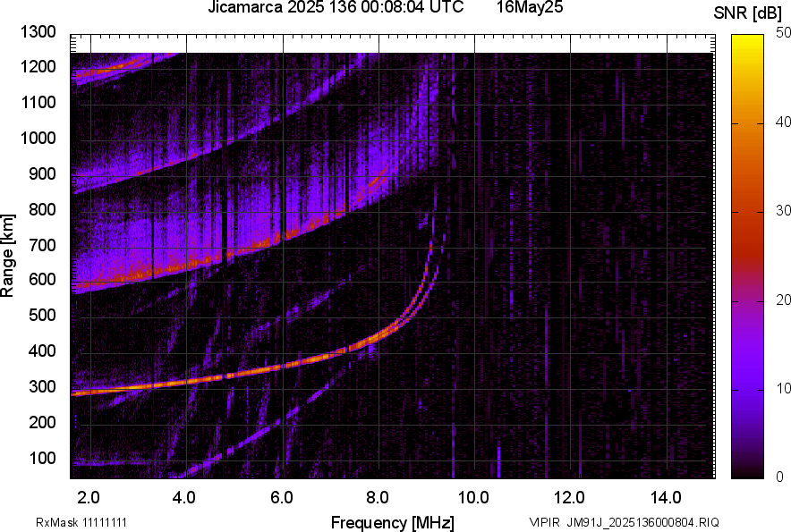
Task: Click the frequency tick label '4.0'
Action: [183, 498]
